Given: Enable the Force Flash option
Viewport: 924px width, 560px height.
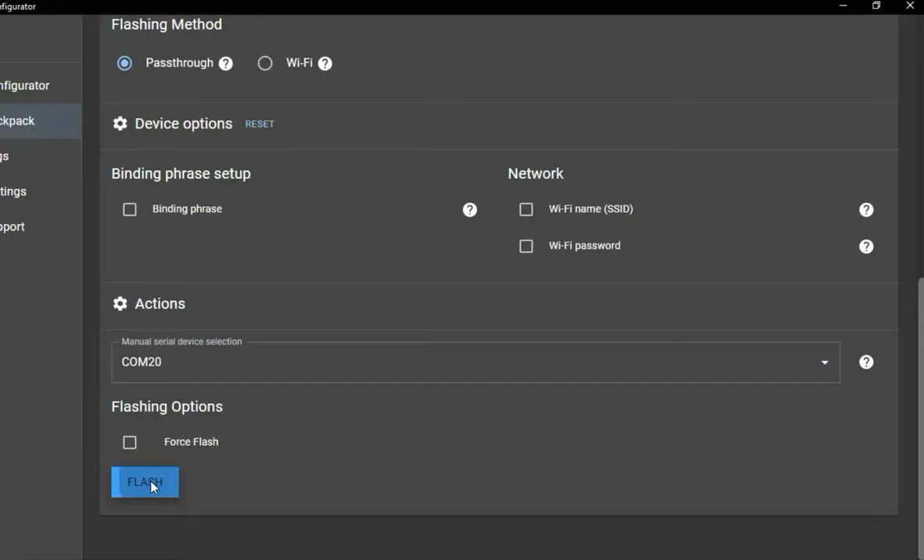Looking at the screenshot, I should pyautogui.click(x=129, y=442).
